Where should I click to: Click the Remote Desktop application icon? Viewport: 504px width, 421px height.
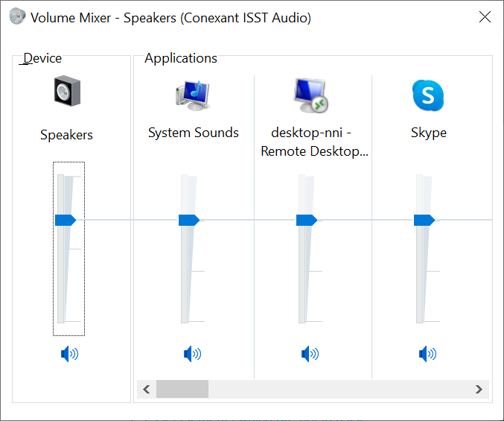click(x=311, y=94)
